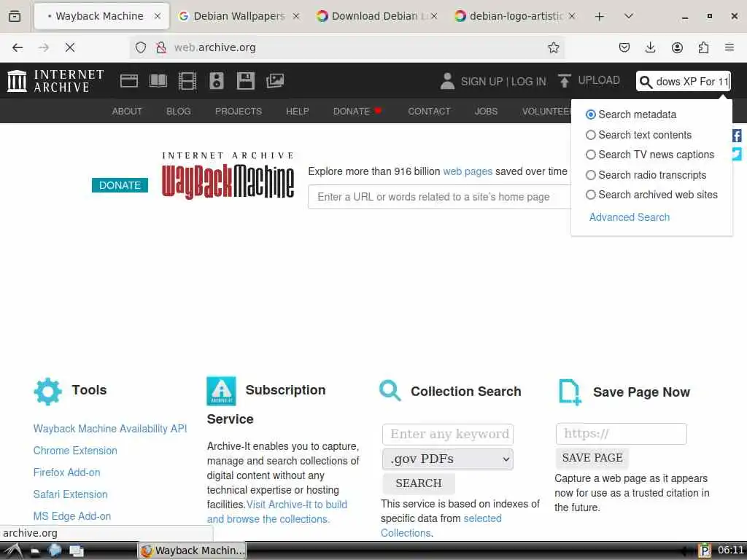
Task: Open the BLOG menu item
Action: coord(179,112)
